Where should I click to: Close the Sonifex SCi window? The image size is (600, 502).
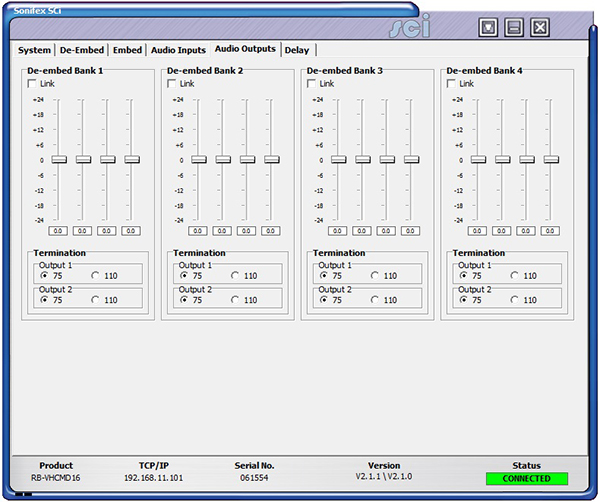tap(540, 27)
